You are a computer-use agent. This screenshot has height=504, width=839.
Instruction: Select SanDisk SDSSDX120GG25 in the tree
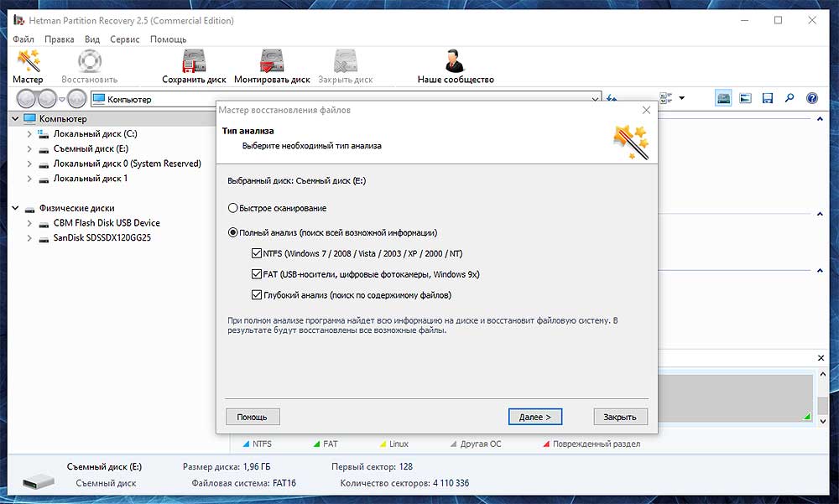pos(102,237)
